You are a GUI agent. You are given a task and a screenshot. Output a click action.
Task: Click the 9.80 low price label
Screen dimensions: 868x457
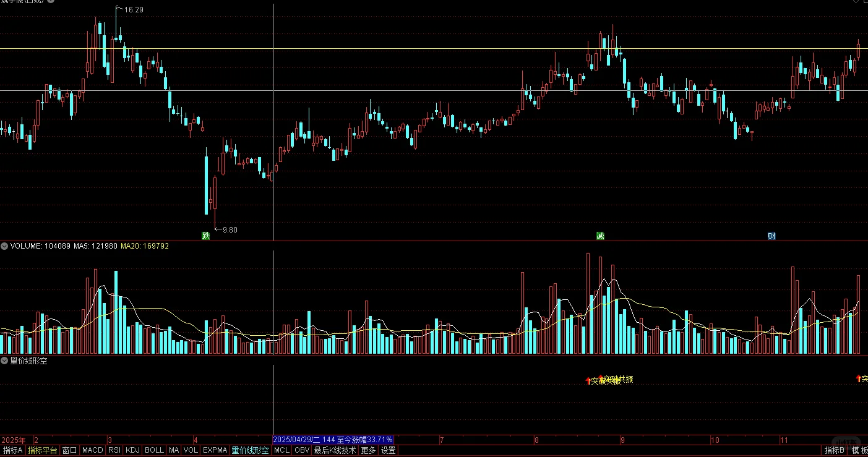click(x=230, y=230)
